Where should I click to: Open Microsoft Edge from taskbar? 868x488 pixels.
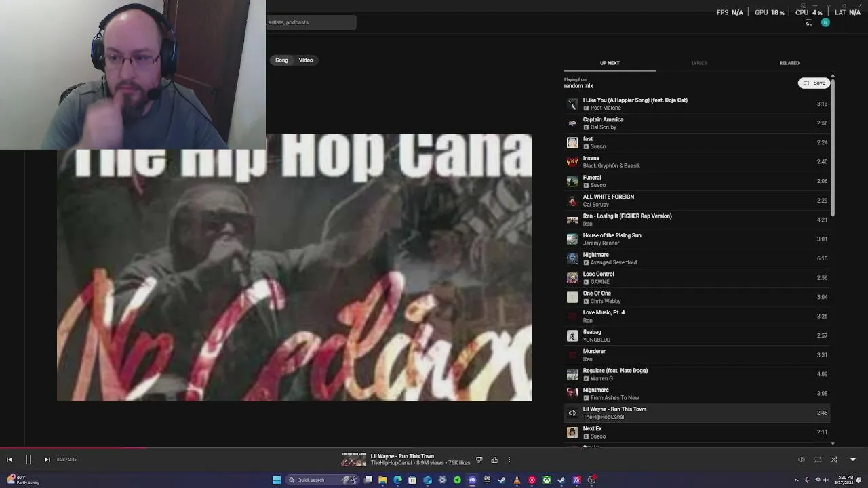pos(397,480)
